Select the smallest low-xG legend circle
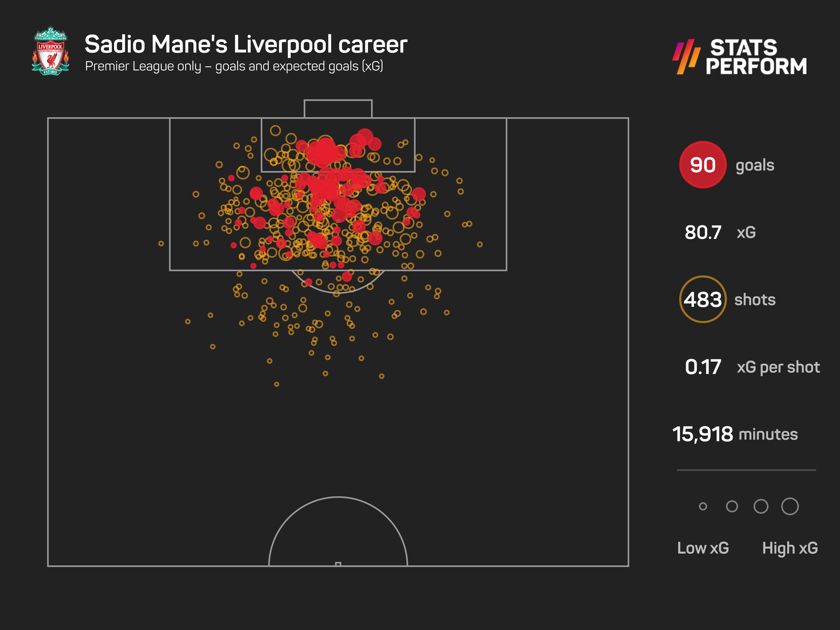This screenshot has width=840, height=630. coord(703,506)
